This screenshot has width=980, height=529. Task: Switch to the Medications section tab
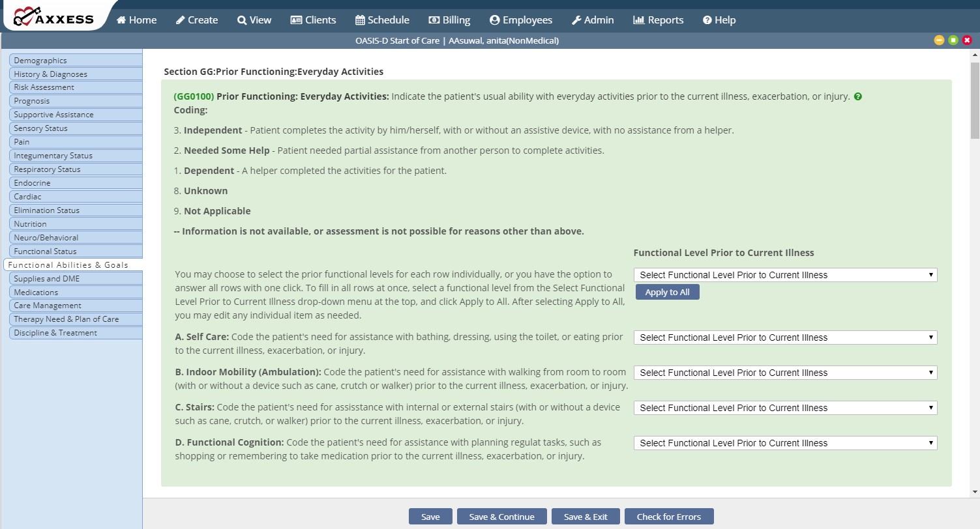76,293
